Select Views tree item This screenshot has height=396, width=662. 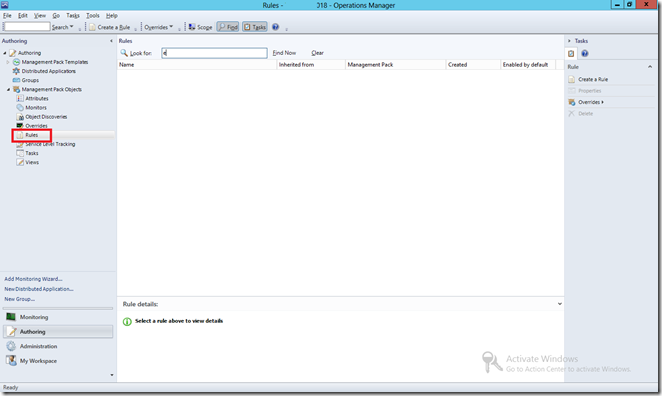[x=32, y=162]
